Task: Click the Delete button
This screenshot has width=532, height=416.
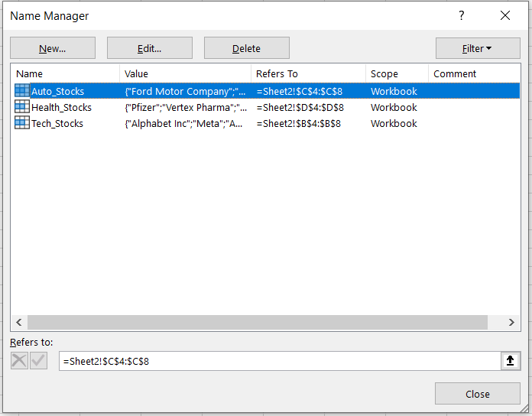Action: 246,48
